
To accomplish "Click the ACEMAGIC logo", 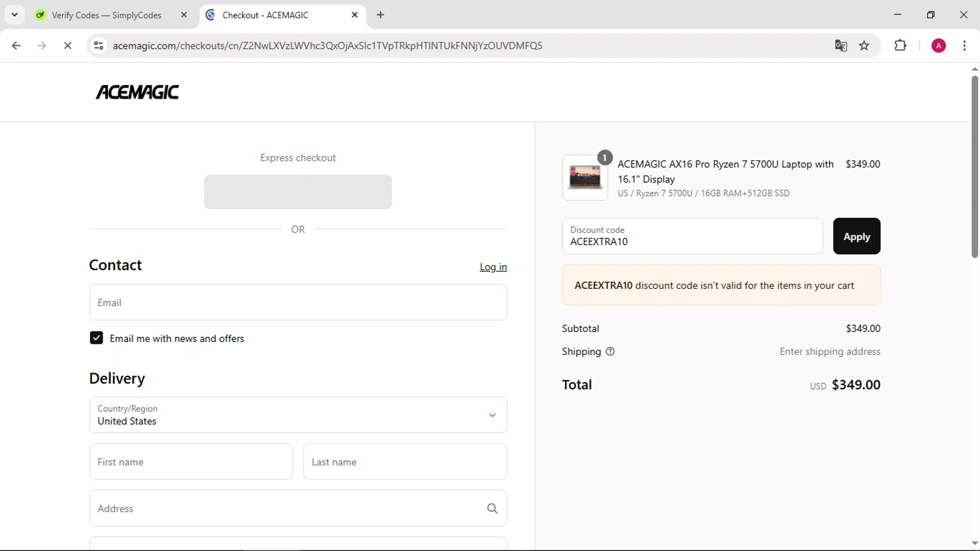I will point(137,92).
